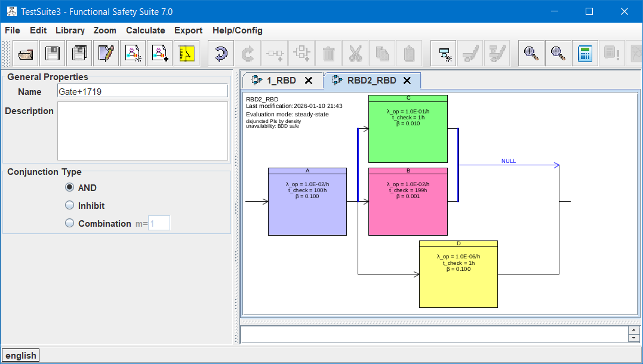Choose the Combination conjunction option
This screenshot has height=364, width=643.
pyautogui.click(x=70, y=223)
